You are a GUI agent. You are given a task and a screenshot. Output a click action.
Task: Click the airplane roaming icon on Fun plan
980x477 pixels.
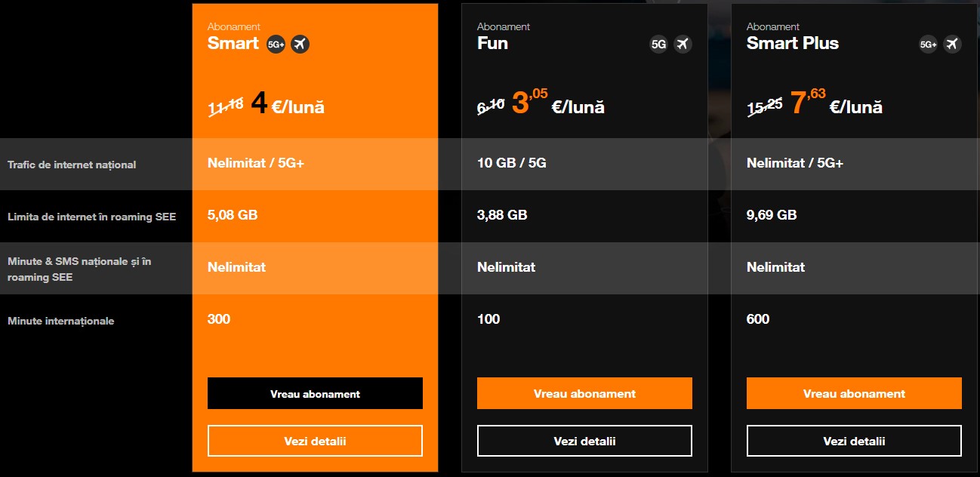click(683, 45)
